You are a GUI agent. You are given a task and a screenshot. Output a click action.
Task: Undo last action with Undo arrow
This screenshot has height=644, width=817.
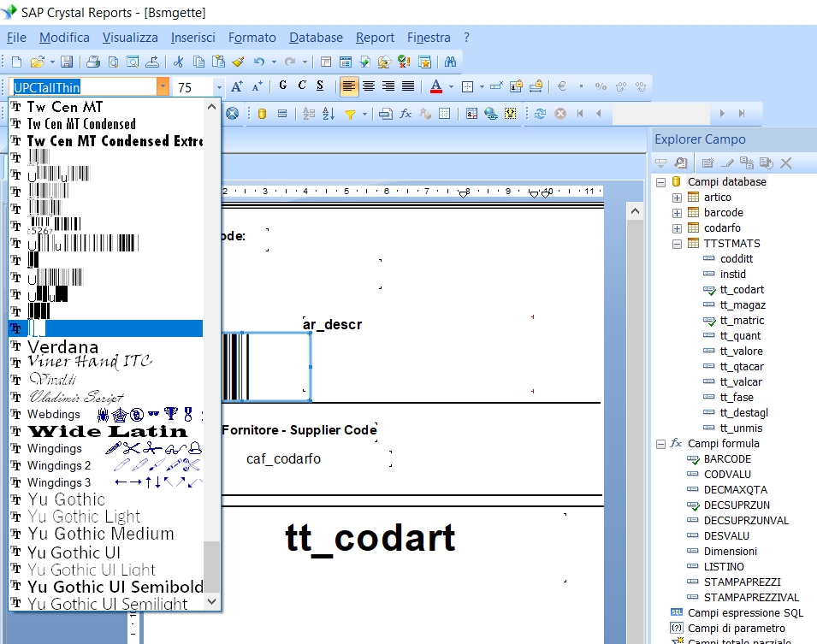[x=259, y=62]
